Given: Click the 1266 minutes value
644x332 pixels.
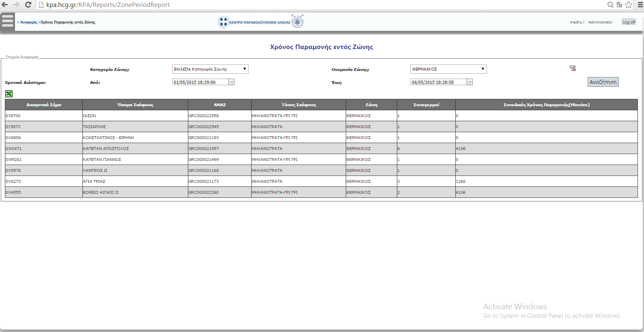Looking at the screenshot, I should [461, 181].
